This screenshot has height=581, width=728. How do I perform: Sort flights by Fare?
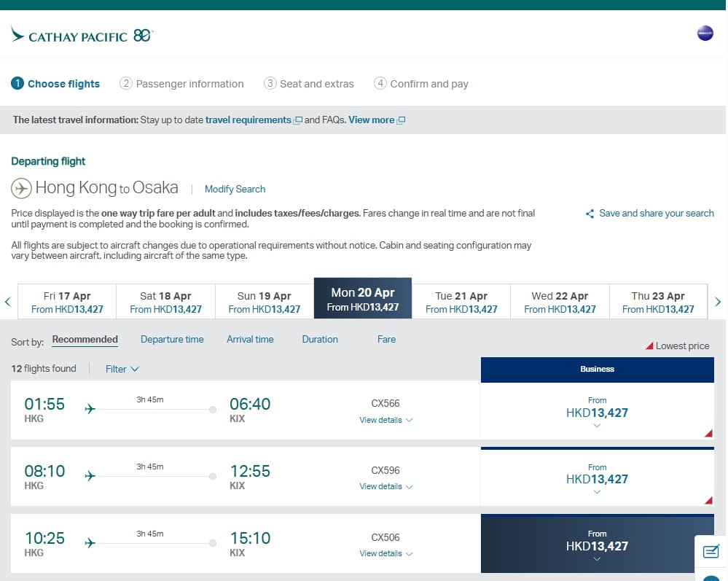385,339
